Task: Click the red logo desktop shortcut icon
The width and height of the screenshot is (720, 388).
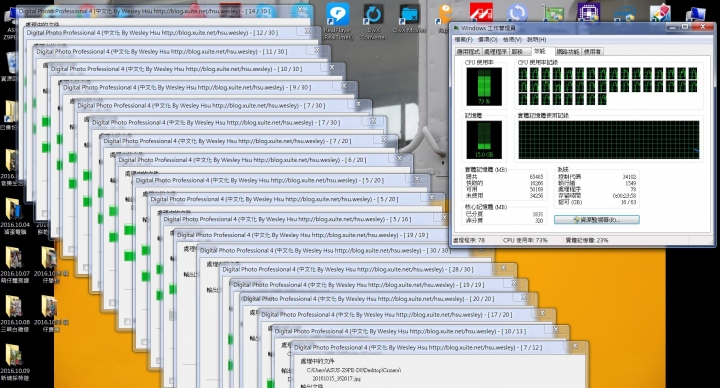Action: [481, 12]
